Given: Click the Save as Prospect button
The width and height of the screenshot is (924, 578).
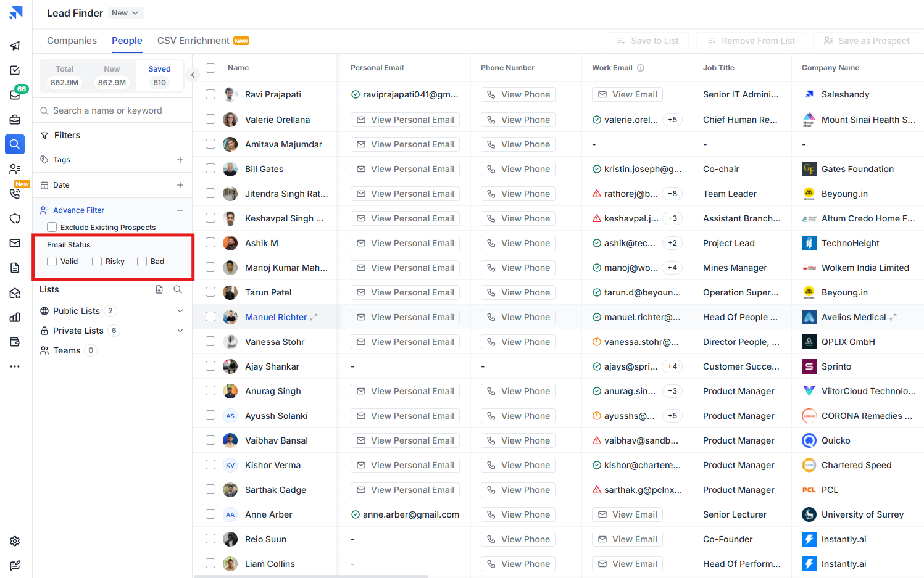Looking at the screenshot, I should coord(867,41).
